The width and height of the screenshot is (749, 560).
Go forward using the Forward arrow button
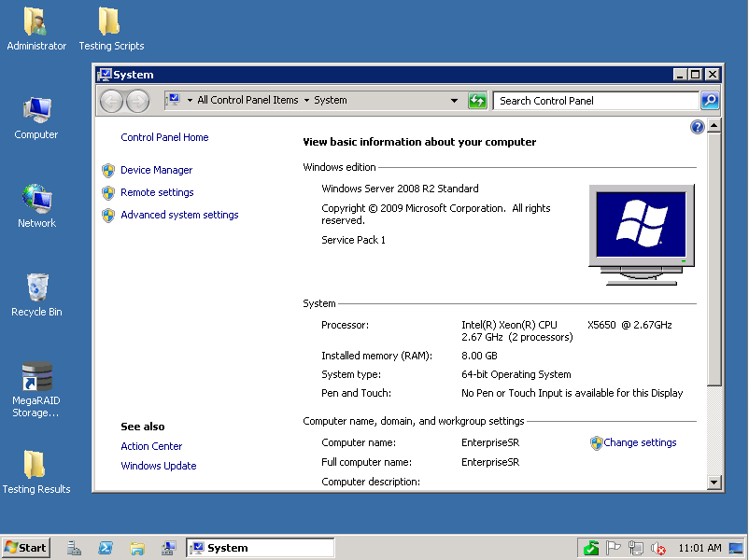(x=137, y=101)
